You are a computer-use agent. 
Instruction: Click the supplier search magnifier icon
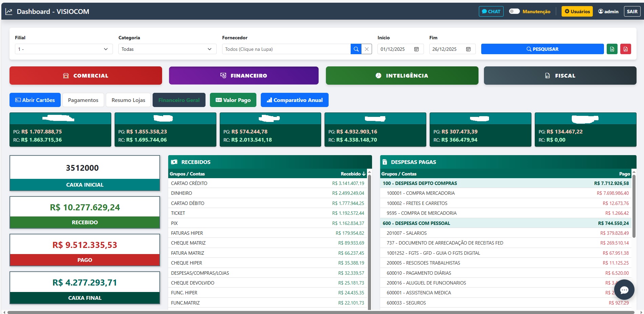(x=356, y=49)
